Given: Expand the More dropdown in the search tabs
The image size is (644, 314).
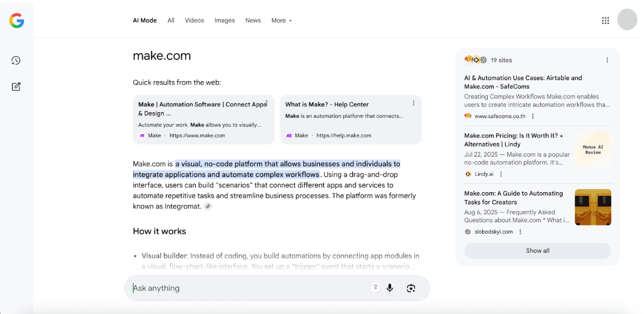Looking at the screenshot, I should pyautogui.click(x=281, y=20).
